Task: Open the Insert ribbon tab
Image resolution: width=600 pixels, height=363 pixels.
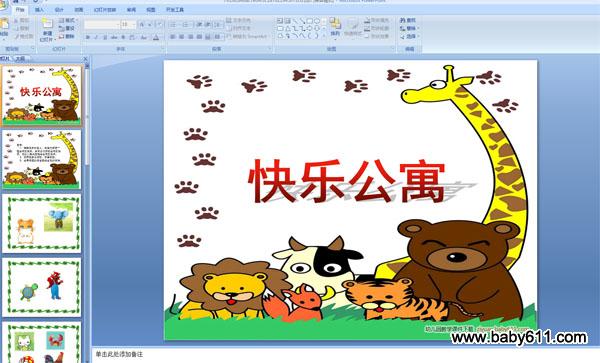Action: pyautogui.click(x=39, y=10)
